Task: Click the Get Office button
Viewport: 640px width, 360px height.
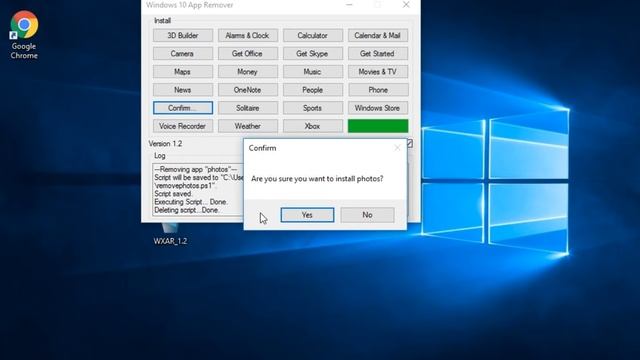Action: (x=248, y=53)
